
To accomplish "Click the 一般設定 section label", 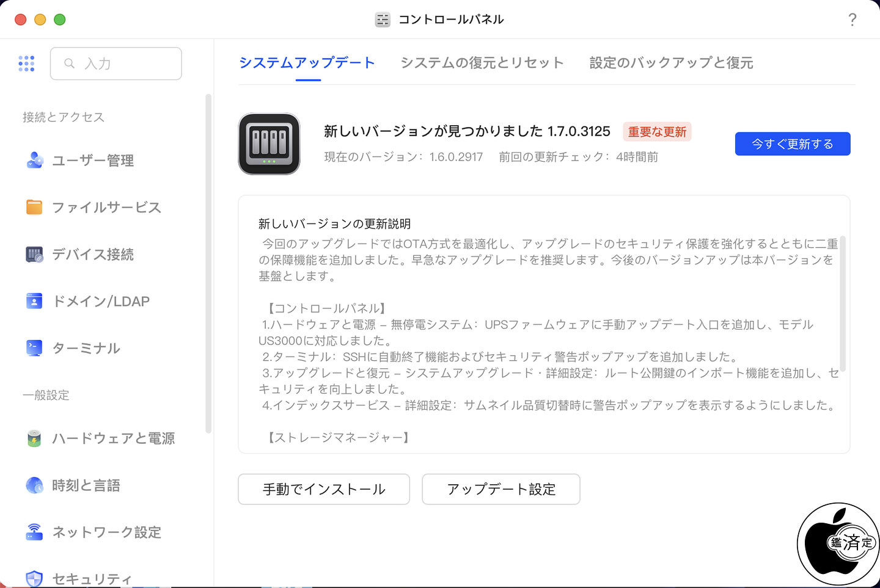I will coord(46,395).
